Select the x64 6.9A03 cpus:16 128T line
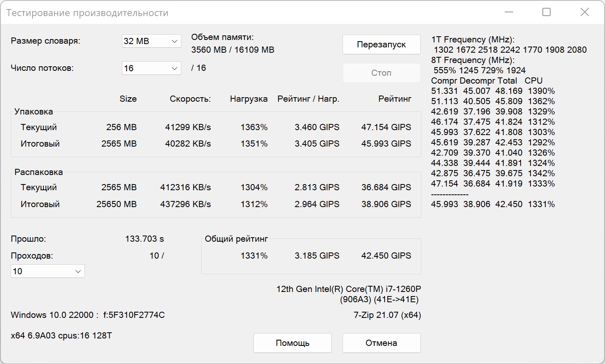Screen dimensions: 605x364 (x=61, y=336)
